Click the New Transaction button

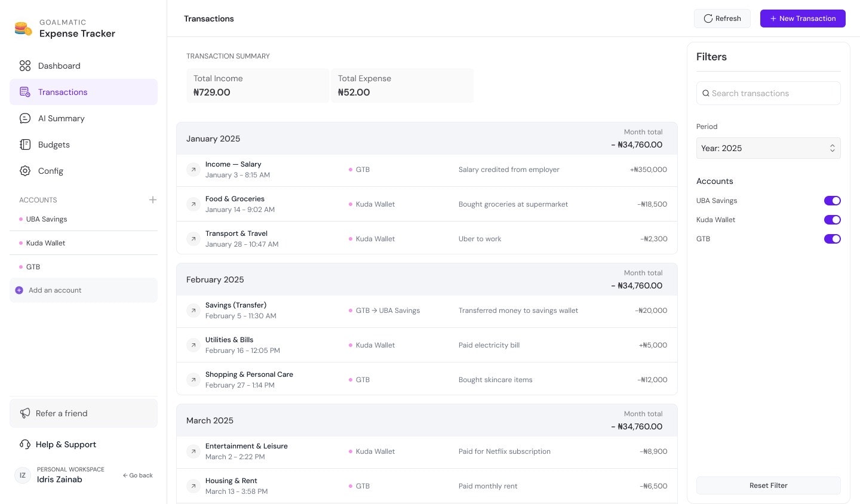pyautogui.click(x=803, y=19)
